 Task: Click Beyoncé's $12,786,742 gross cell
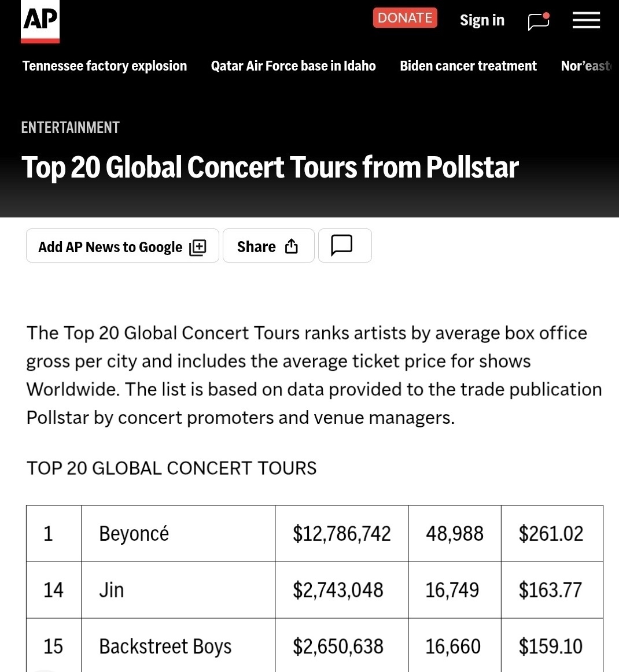[341, 533]
